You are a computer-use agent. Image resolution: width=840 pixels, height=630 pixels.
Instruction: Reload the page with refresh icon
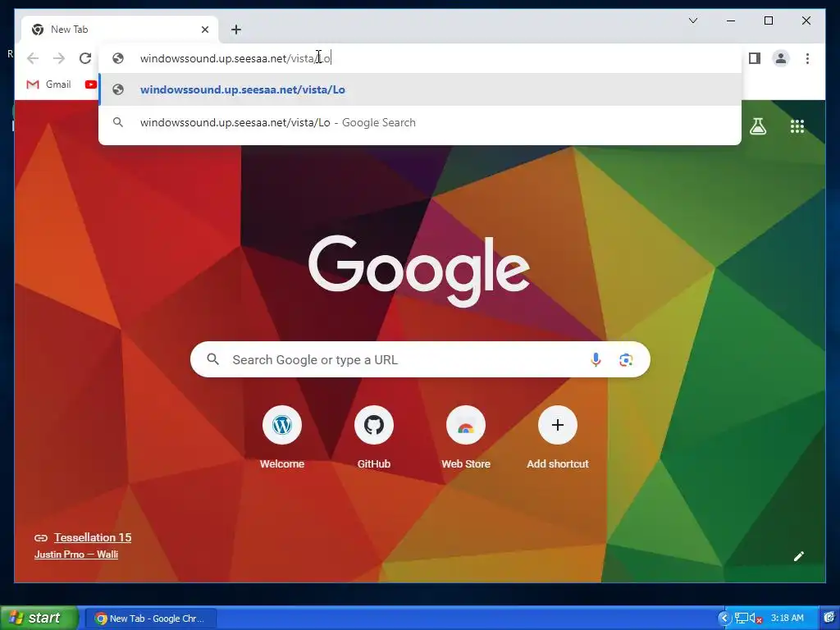pyautogui.click(x=85, y=58)
